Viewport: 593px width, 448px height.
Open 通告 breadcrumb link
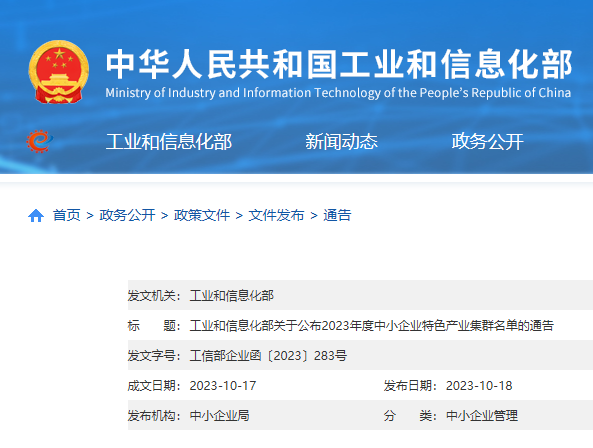(x=337, y=215)
